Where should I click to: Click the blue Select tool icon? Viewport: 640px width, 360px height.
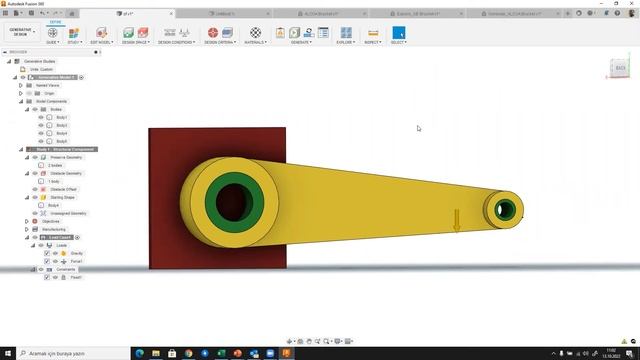tap(398, 33)
